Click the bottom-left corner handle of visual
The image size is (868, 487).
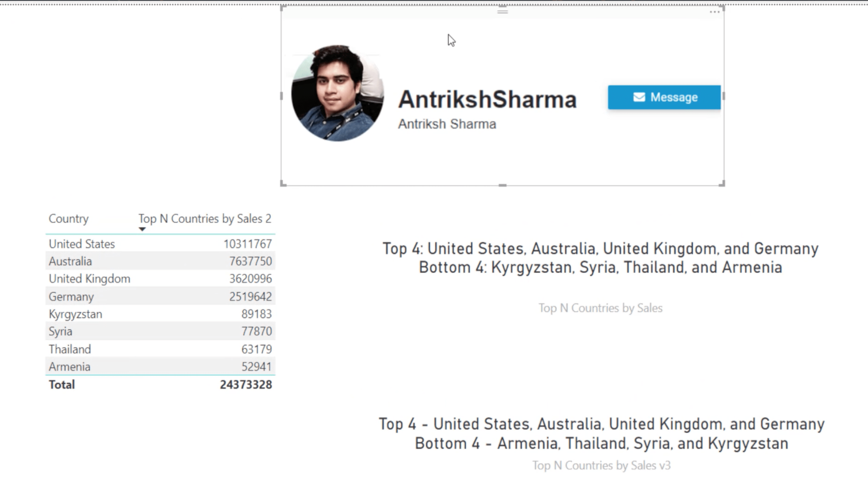pos(283,183)
